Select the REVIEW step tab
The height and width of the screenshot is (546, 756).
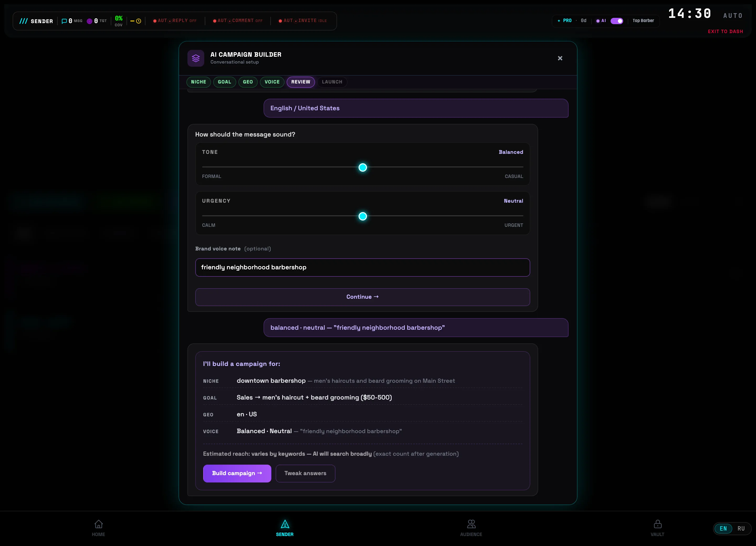tap(301, 82)
